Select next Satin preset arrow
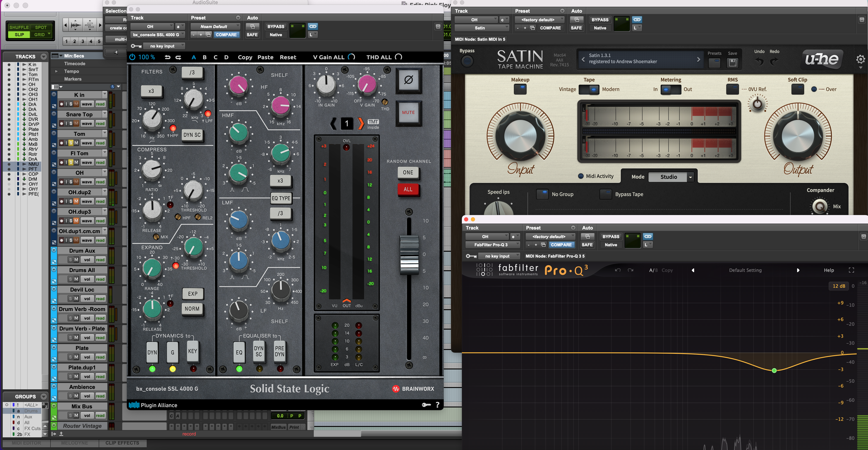Screen dimensions: 868x450 click(698, 59)
